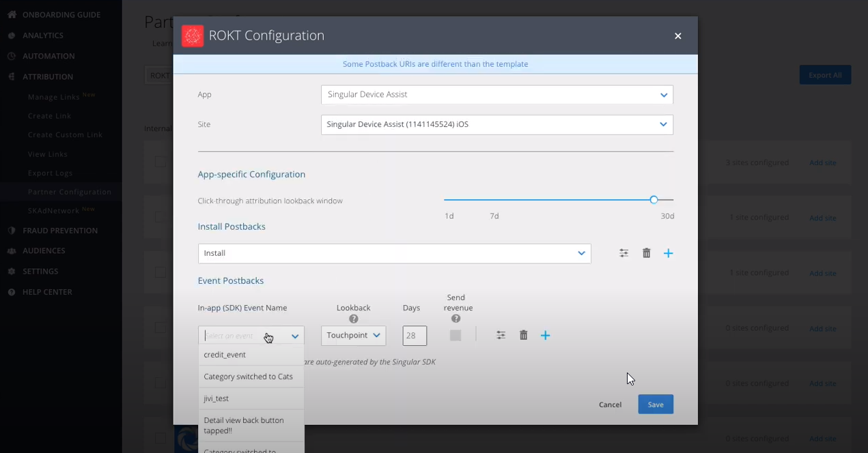Screen dimensions: 868x453
Task: Choose Category switched to Cats event
Action: tap(251, 377)
